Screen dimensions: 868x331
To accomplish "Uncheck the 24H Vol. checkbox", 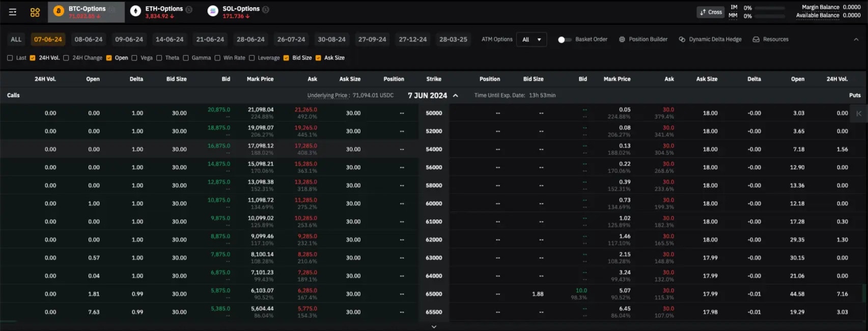I will (33, 58).
